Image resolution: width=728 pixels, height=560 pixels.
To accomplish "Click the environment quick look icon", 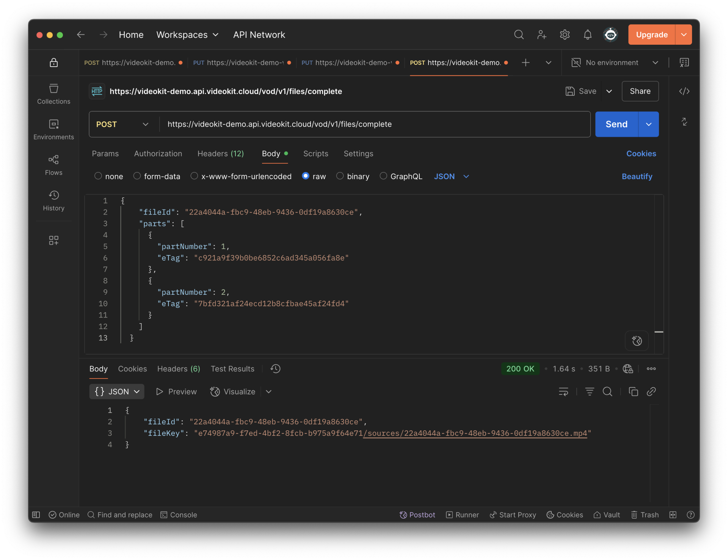I will coord(684,63).
